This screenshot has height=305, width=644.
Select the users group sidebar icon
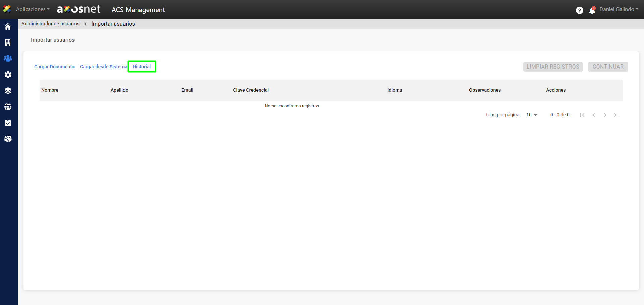(8, 58)
